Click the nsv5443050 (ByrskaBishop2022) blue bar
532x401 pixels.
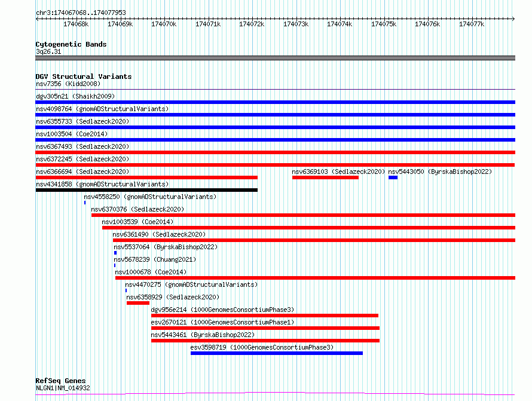(393, 177)
